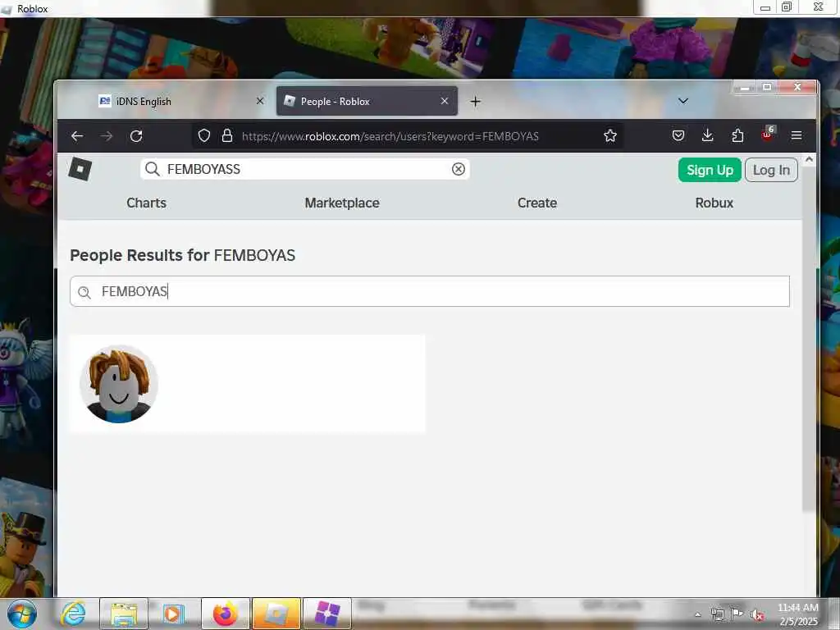Clear the header search with the X icon
Image resolution: width=840 pixels, height=630 pixels.
click(459, 169)
